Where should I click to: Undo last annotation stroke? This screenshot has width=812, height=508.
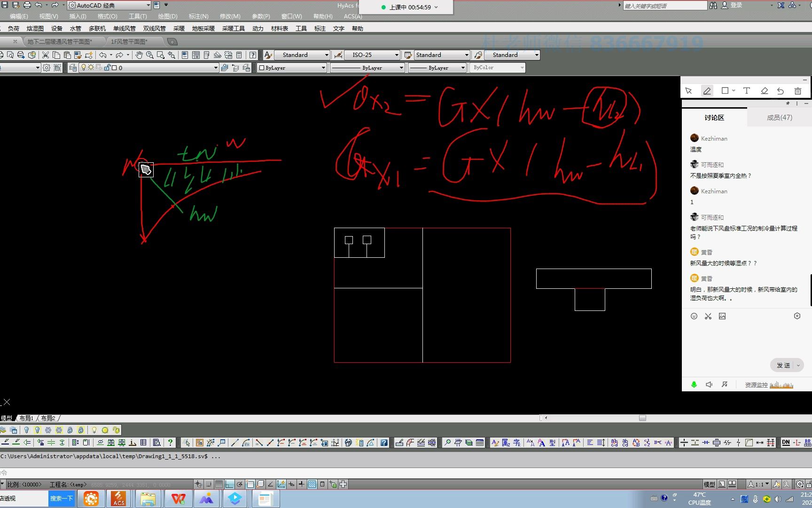click(x=781, y=91)
